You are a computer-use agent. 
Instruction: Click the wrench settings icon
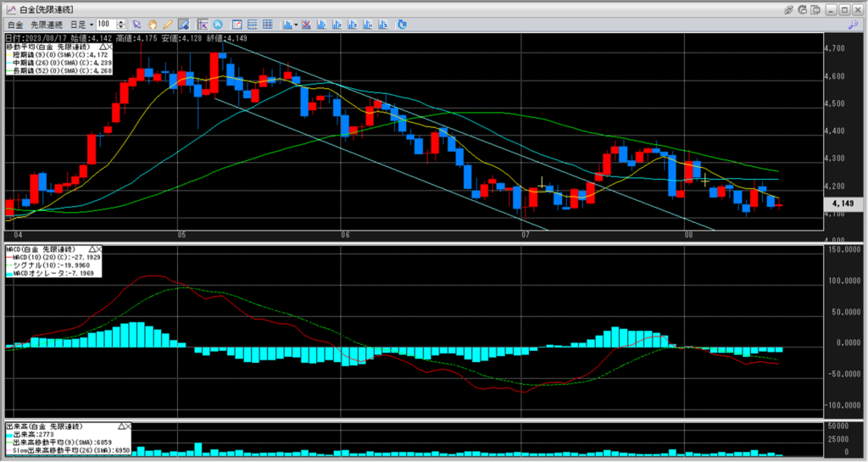click(851, 25)
